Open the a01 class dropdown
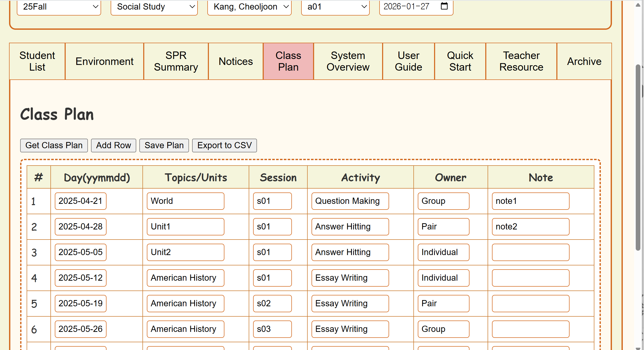Screen dimensions: 644x350 (335, 7)
